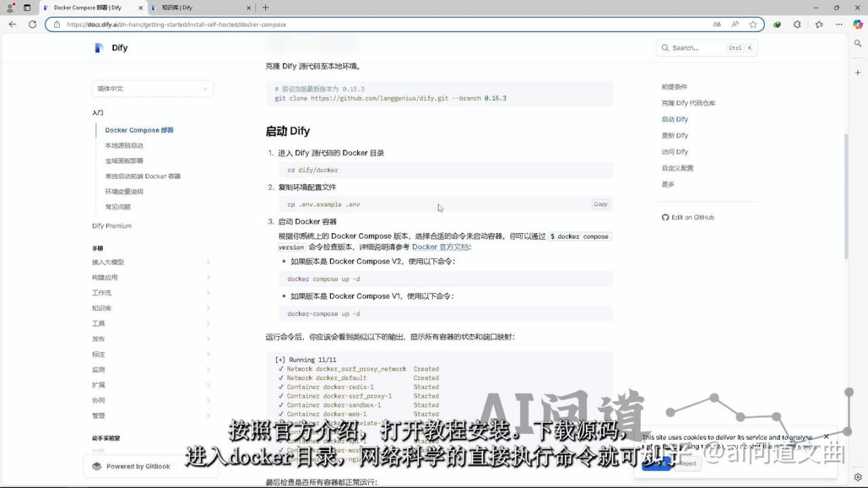Open the tab actions menu icon
This screenshot has width=868, height=488.
(x=27, y=7)
